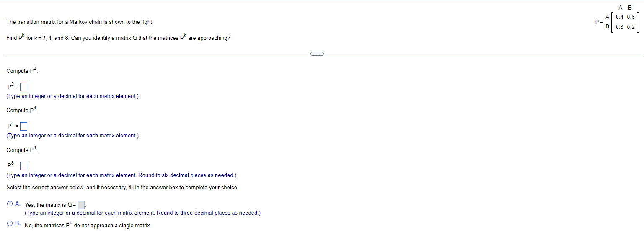644x252 pixels.
Task: Click the 'Find Pk for k=2, 4, and 8' question text
Action: 118,38
